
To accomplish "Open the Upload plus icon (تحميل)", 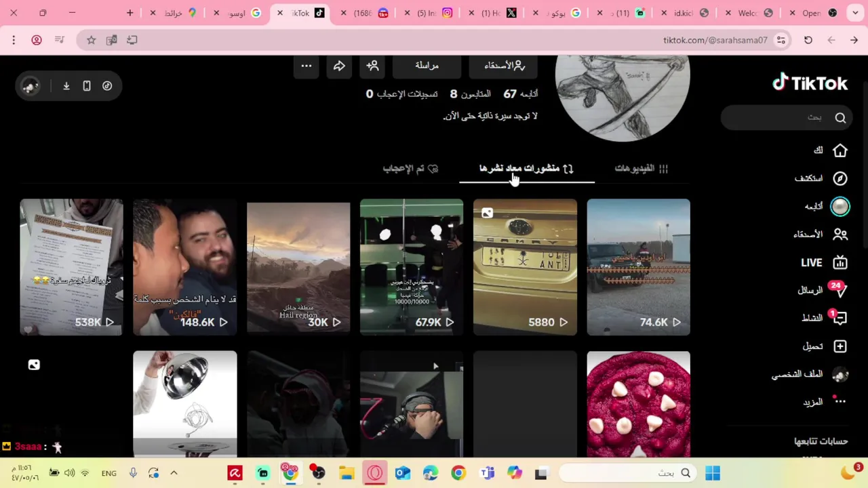I will coord(840,346).
